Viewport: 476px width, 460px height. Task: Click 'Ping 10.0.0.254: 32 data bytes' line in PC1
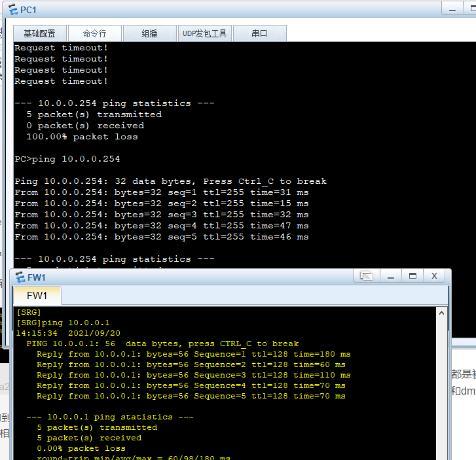[x=171, y=181]
